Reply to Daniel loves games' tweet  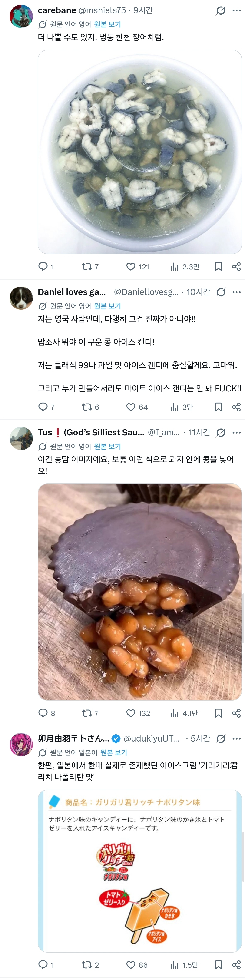pyautogui.click(x=43, y=407)
